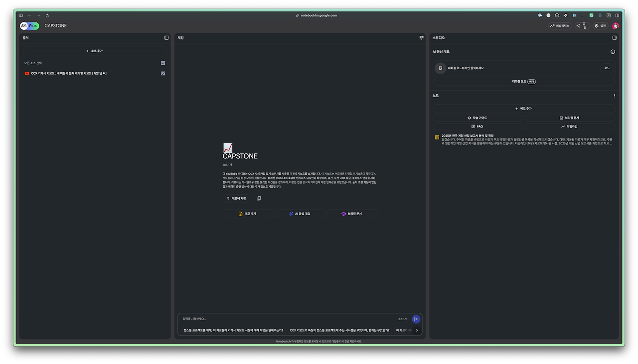This screenshot has height=364, width=638.
Task: Click the CAPSTONE notebook title
Action: tap(55, 26)
